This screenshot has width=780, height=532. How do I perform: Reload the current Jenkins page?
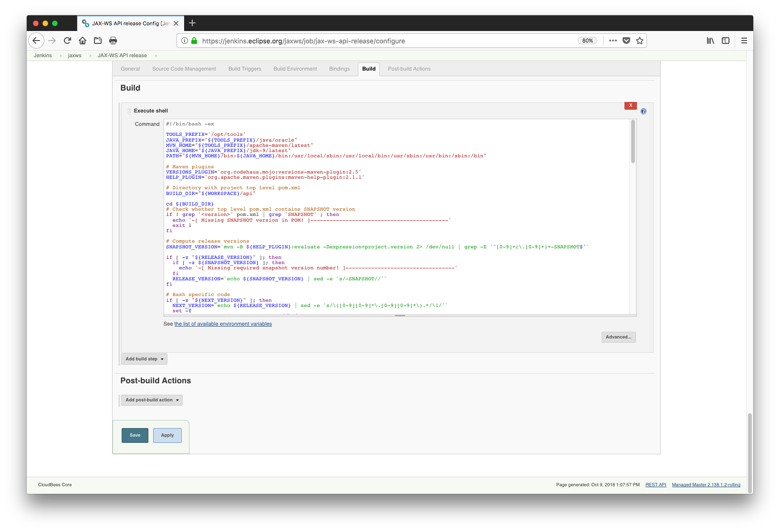coord(67,41)
